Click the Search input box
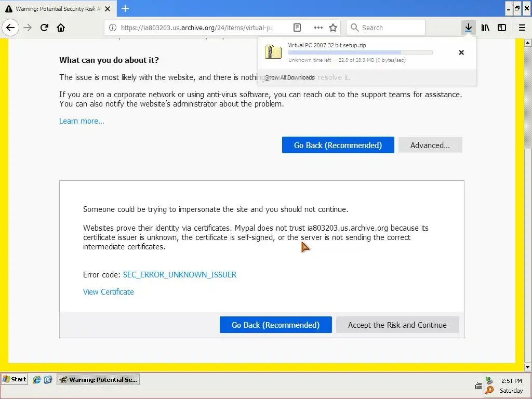This screenshot has width=532, height=399. pos(386,28)
